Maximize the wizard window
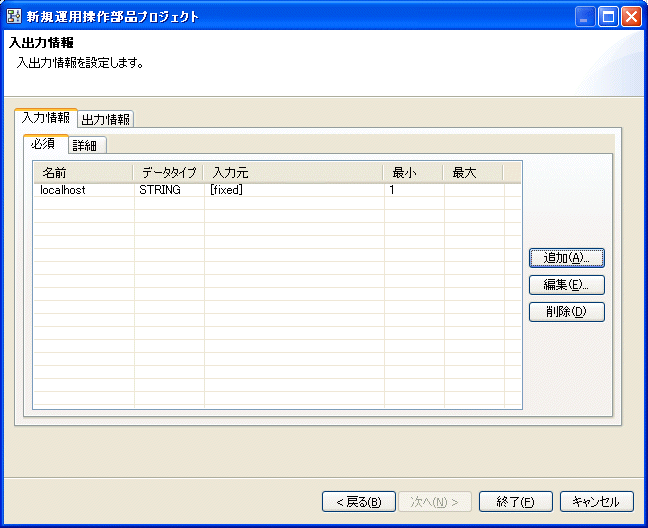648x528 pixels. tap(608, 17)
